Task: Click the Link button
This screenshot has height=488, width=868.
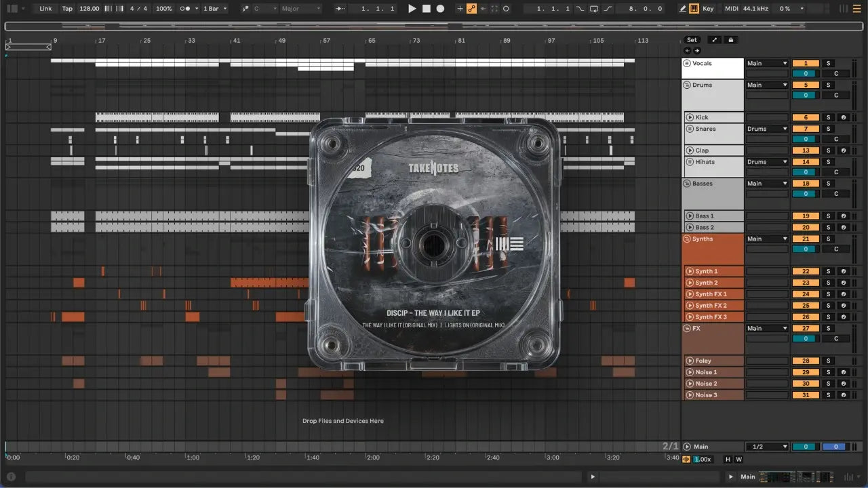Action: (45, 9)
